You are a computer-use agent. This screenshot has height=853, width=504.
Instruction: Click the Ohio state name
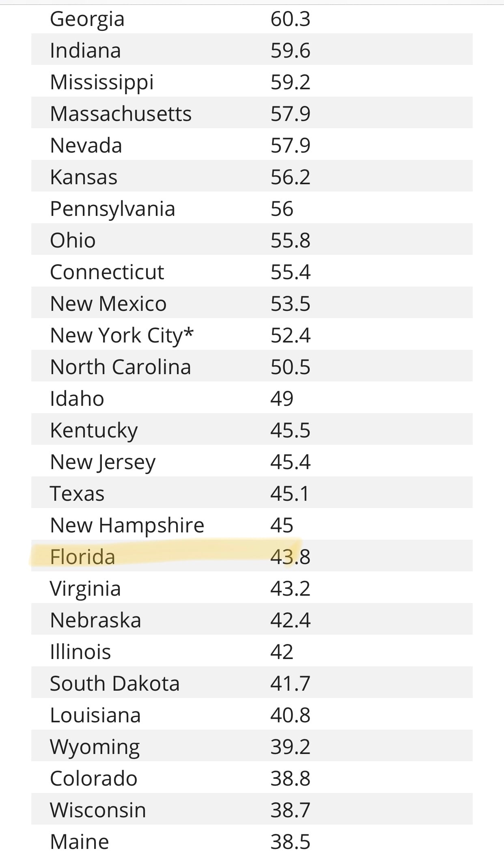coord(73,240)
